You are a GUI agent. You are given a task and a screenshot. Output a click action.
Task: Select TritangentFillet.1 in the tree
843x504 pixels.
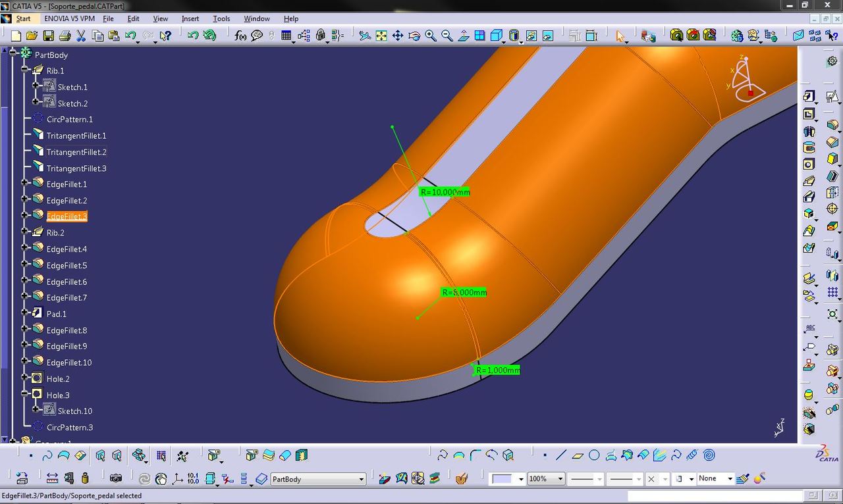pos(76,136)
